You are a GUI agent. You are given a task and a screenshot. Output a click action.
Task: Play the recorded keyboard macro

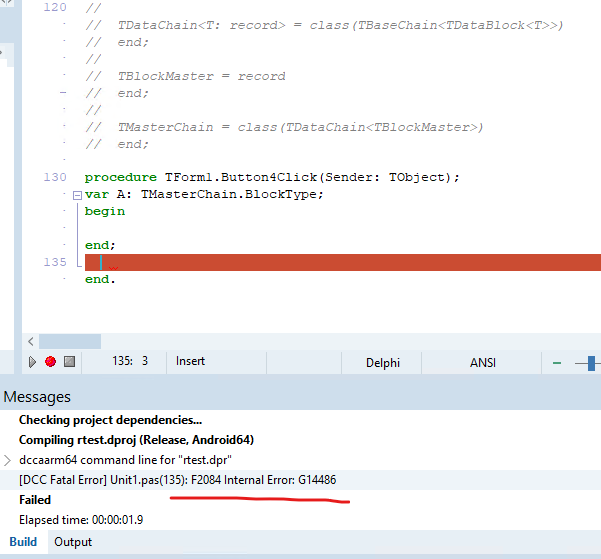click(32, 362)
